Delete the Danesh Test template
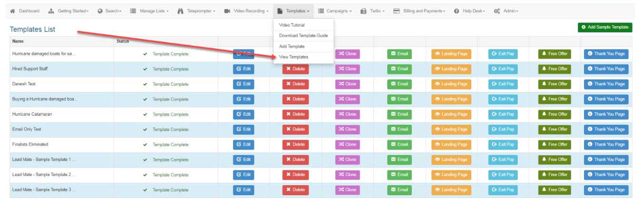This screenshot has height=209, width=644. 295,84
